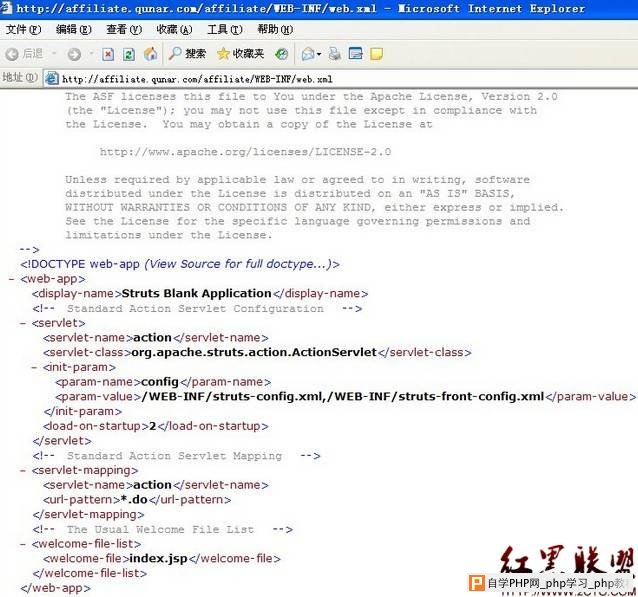Click 'The Usual Welcome File List' comment
Viewport: 638px width, 597px height.
[x=160, y=530]
